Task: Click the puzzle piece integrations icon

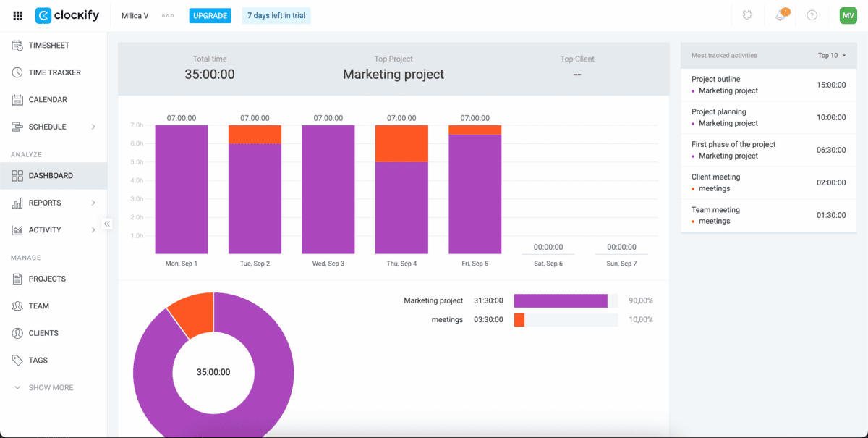Action: [748, 15]
